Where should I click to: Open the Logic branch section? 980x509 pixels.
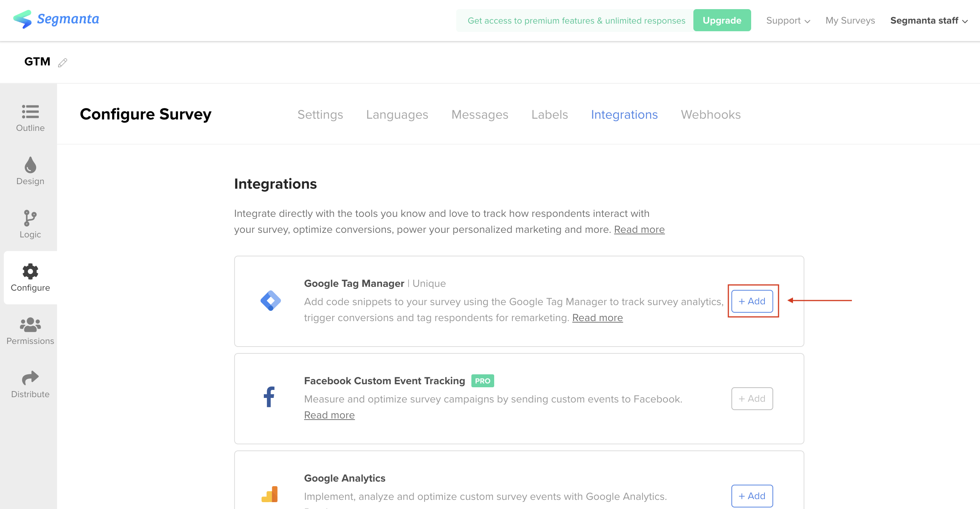coord(30,224)
